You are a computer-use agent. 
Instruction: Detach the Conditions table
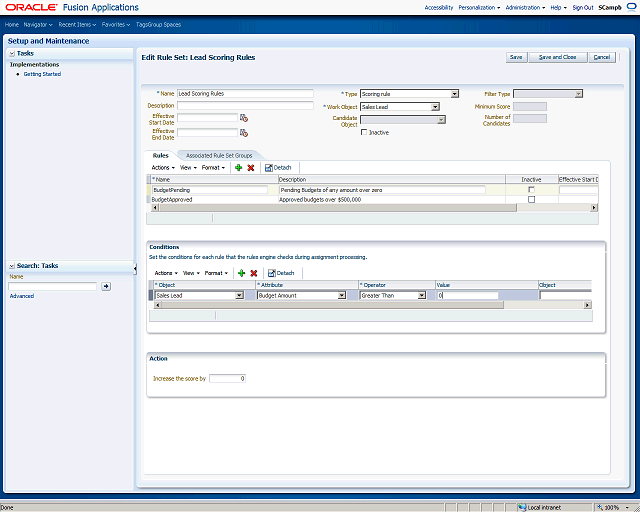[281, 273]
